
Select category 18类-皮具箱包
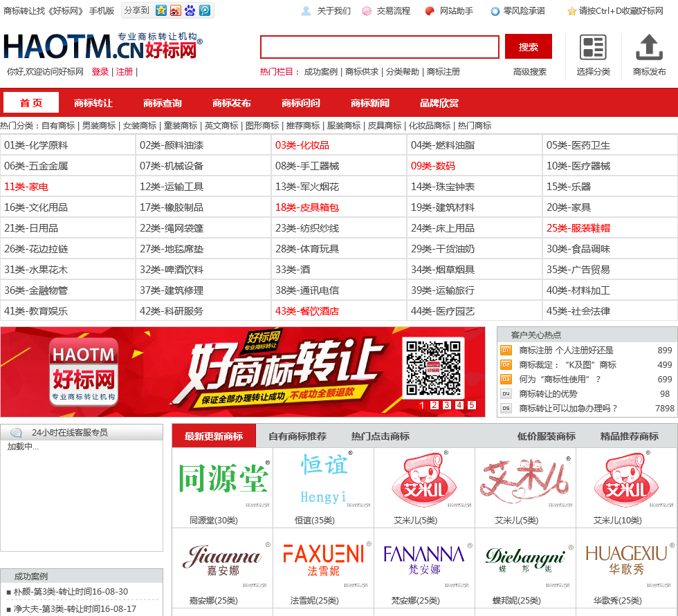click(x=307, y=207)
